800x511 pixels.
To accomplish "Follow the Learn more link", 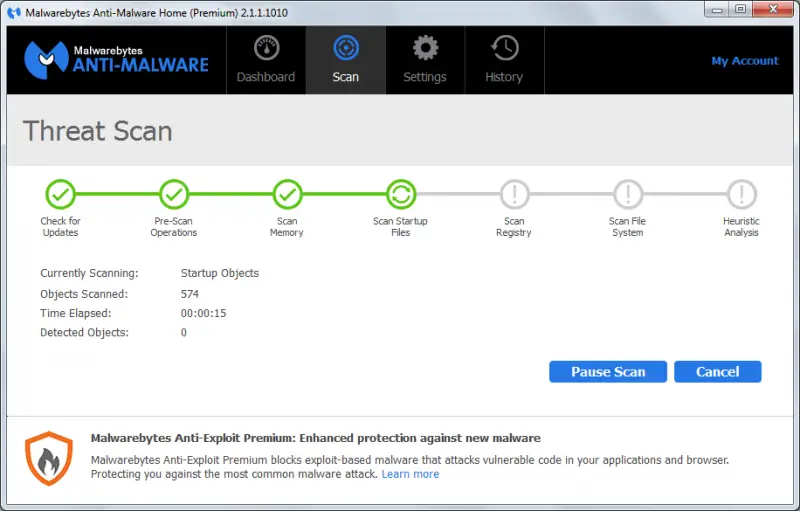I will click(x=410, y=474).
